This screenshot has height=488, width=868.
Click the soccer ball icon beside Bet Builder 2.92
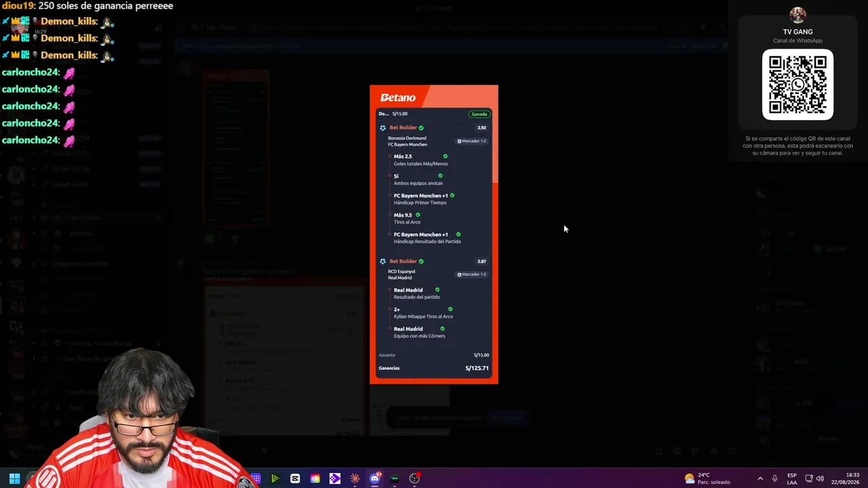[x=382, y=127]
